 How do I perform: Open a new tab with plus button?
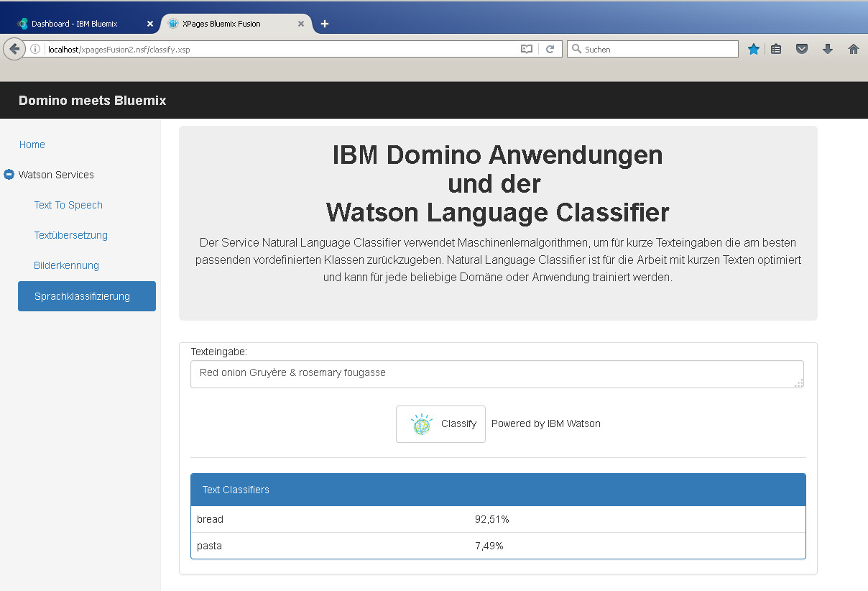point(325,24)
